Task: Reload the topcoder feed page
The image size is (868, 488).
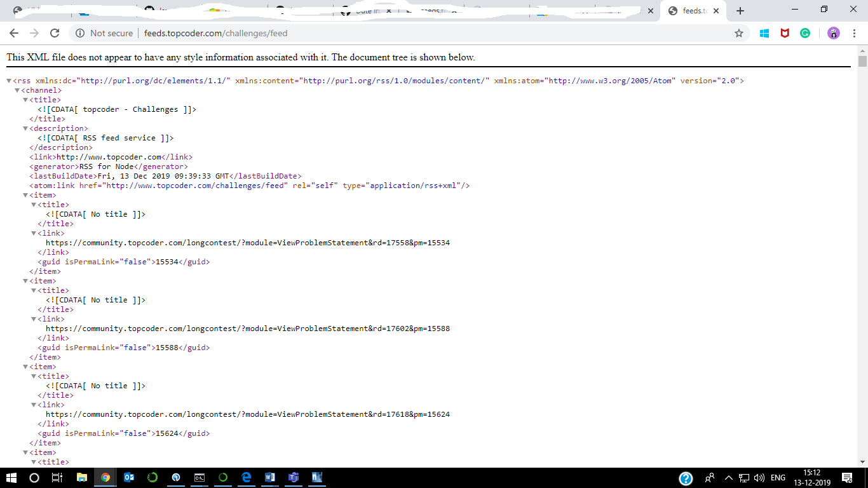Action: 55,33
